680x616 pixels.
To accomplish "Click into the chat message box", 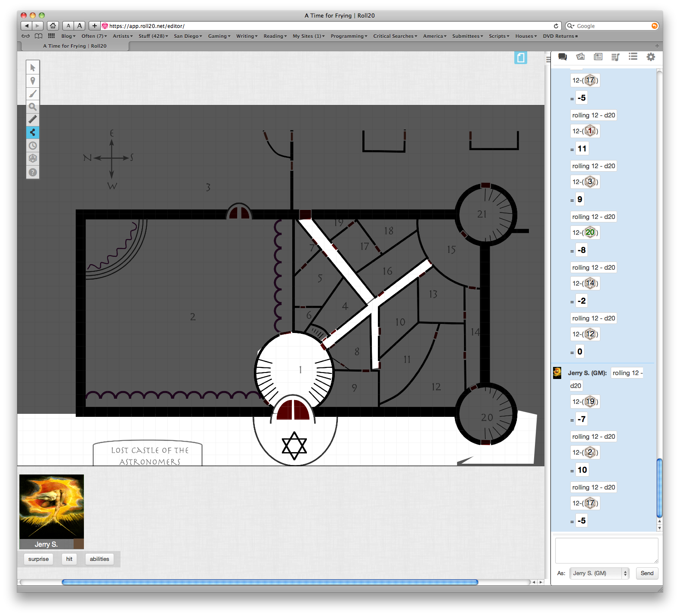I will (x=606, y=550).
